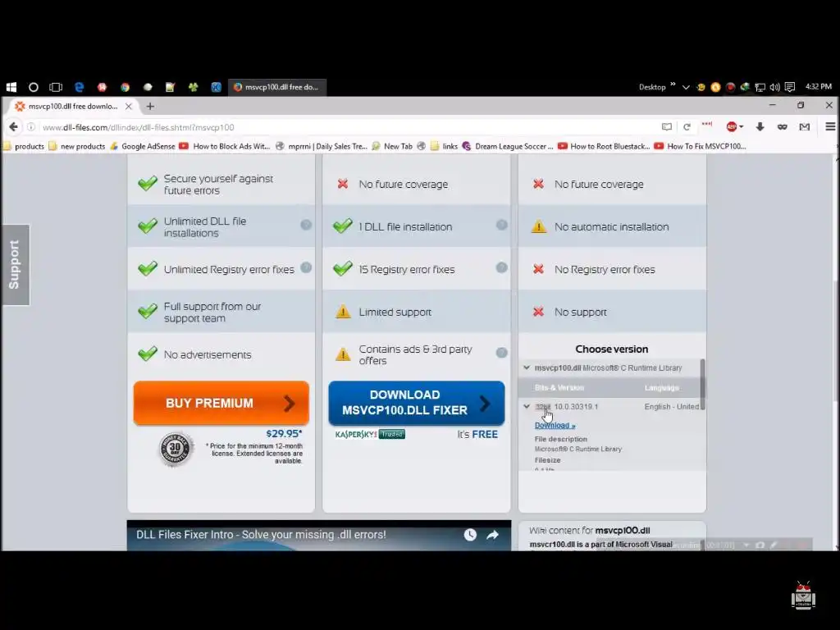Go back to the previous page

click(13, 127)
